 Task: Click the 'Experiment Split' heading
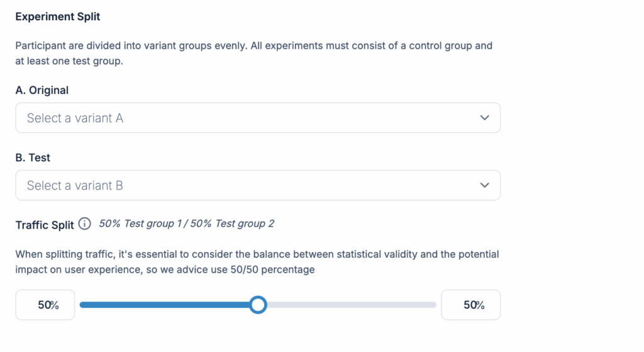point(58,17)
